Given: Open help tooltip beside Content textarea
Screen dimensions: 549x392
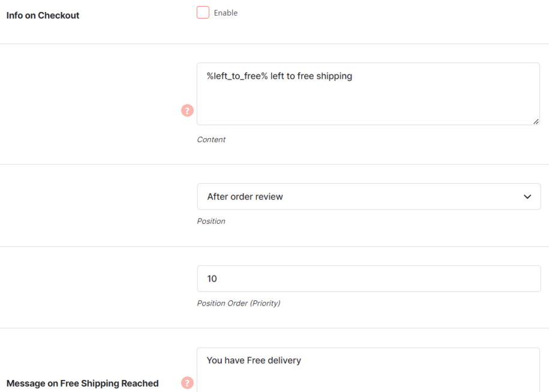Looking at the screenshot, I should point(187,110).
